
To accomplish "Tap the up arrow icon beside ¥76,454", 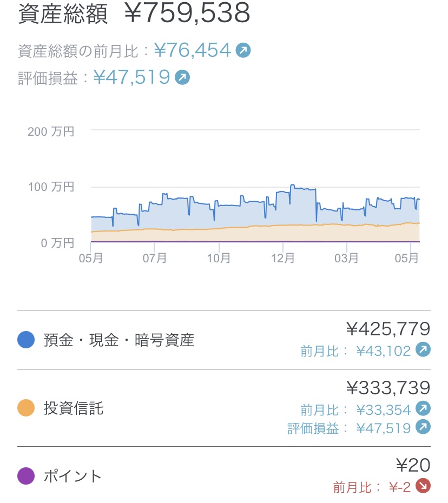I will [243, 51].
